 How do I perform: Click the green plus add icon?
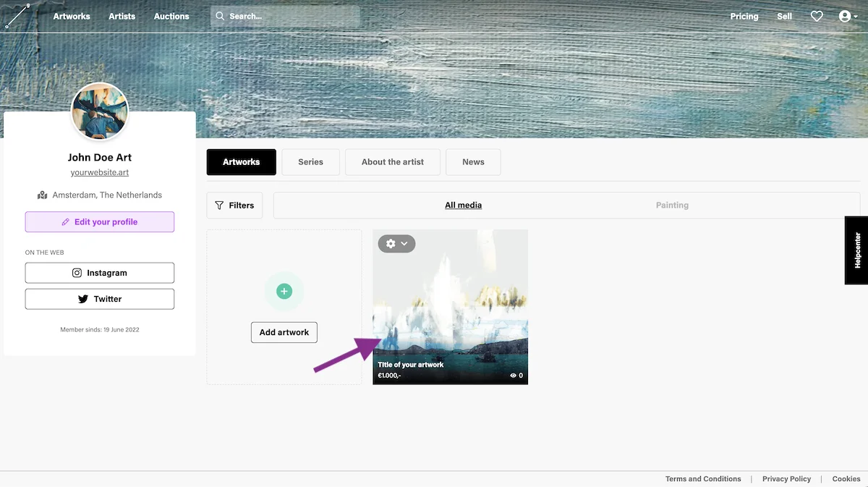(x=284, y=292)
